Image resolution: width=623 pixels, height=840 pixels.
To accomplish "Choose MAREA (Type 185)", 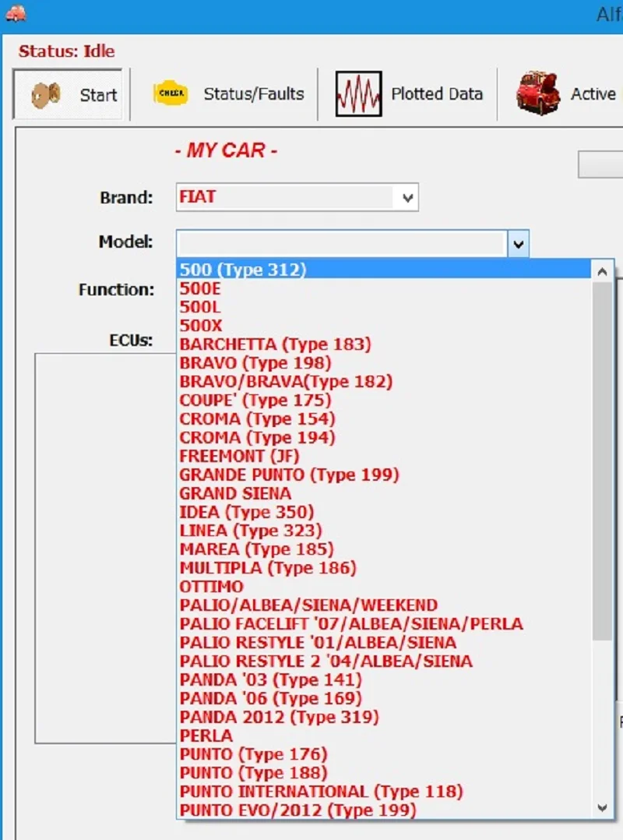I will [x=383, y=549].
